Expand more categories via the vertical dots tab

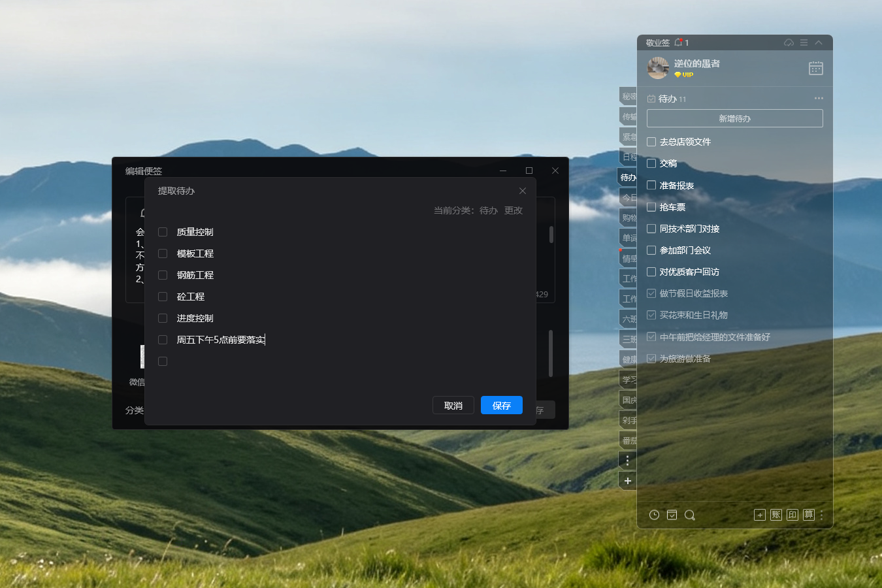pyautogui.click(x=627, y=461)
